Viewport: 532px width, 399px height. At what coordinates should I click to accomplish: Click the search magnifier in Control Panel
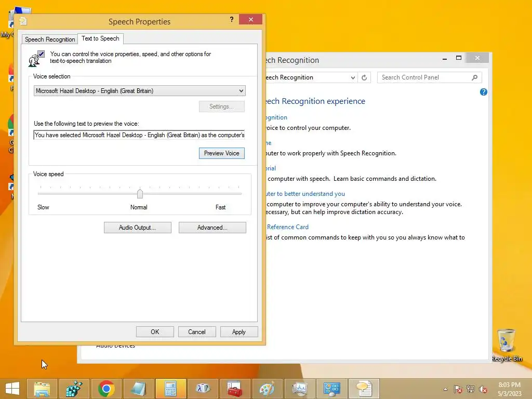coord(475,78)
